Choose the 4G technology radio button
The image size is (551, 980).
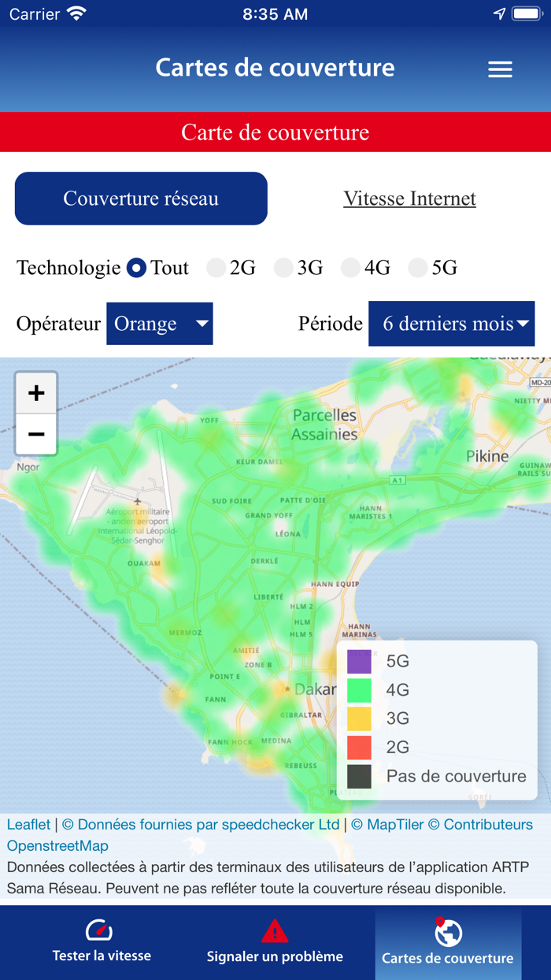(351, 268)
